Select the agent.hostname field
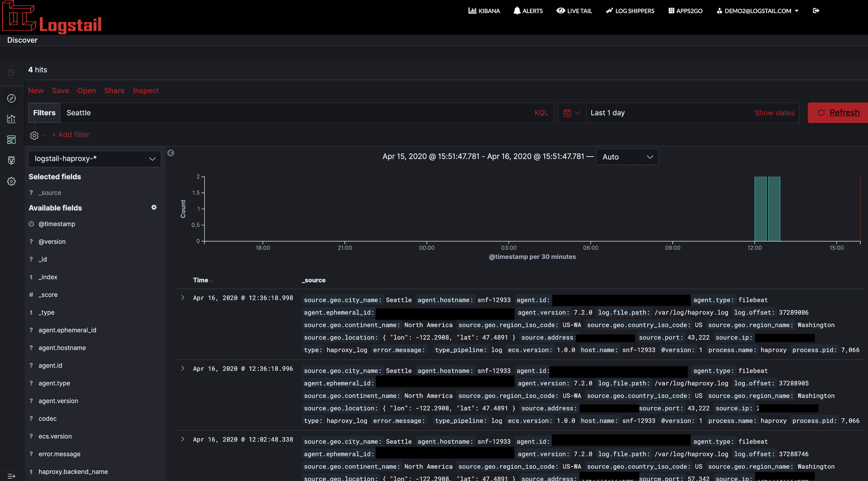Image resolution: width=868 pixels, height=481 pixels. (62, 347)
